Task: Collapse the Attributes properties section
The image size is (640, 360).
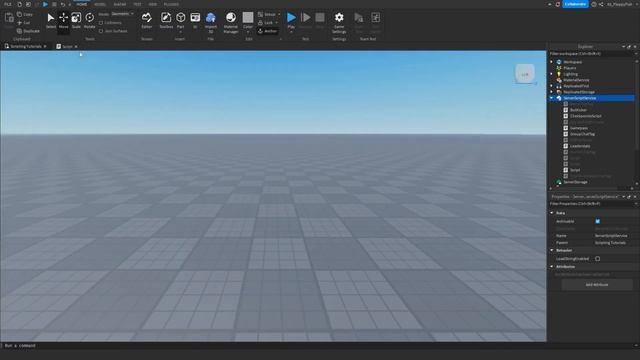Action: tap(552, 267)
